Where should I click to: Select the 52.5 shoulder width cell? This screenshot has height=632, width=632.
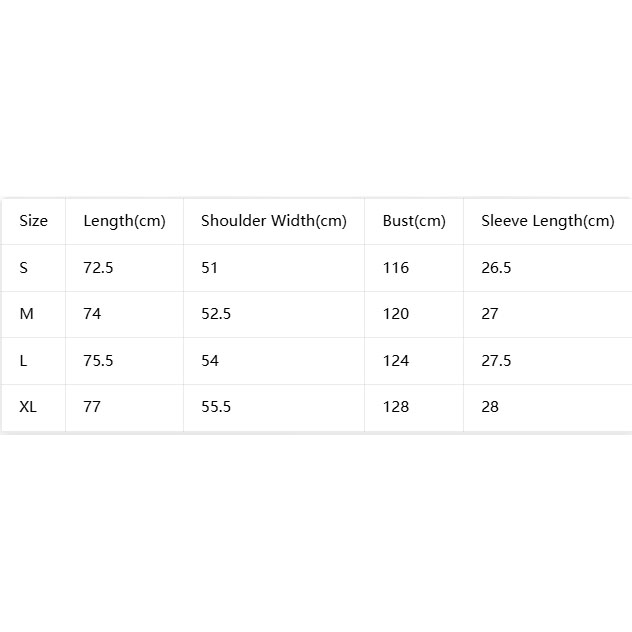click(274, 314)
